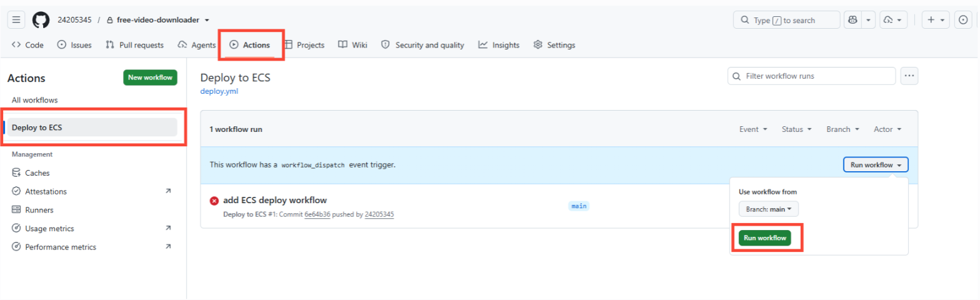
Task: Open the create new plus menu
Action: click(936, 20)
